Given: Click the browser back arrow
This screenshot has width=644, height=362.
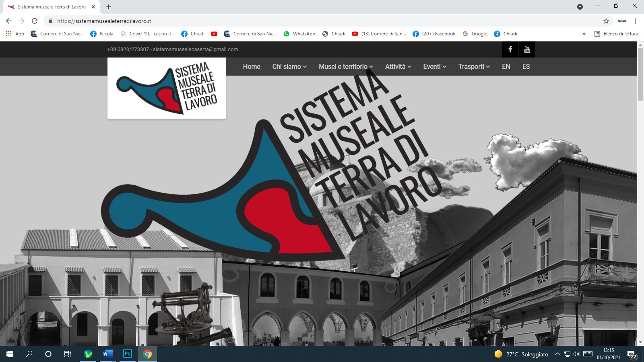Looking at the screenshot, I should [9, 21].
